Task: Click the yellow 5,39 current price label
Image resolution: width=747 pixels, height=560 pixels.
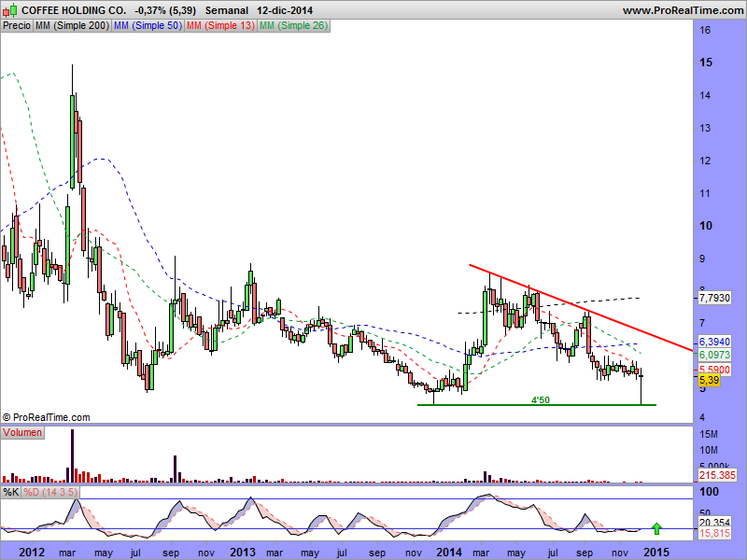Action: coord(709,380)
